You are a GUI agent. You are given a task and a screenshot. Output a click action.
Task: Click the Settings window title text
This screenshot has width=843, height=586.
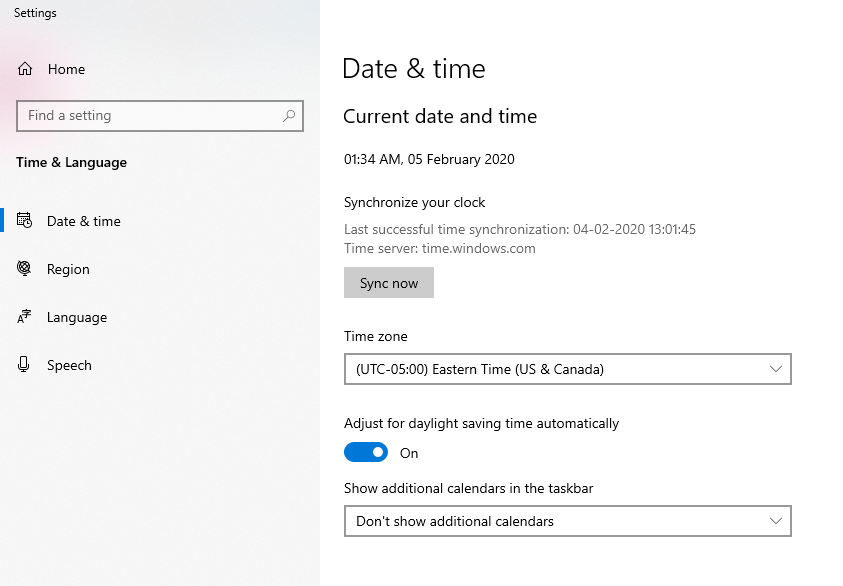point(35,13)
